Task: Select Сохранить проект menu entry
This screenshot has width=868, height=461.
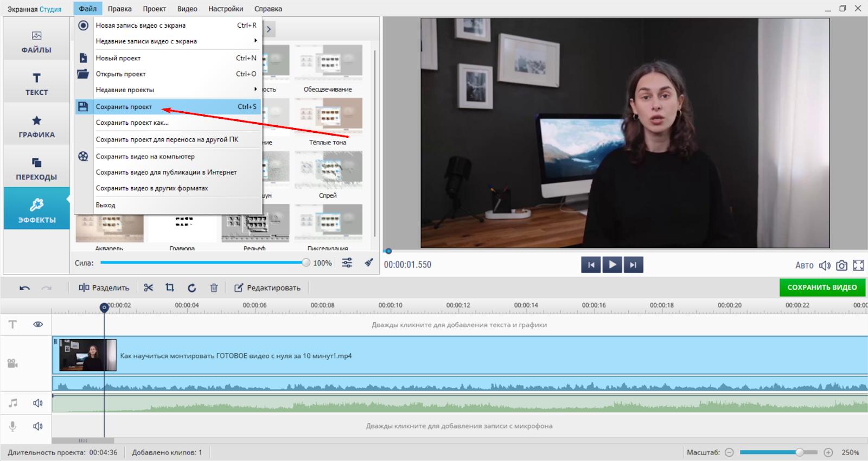Action: [168, 107]
